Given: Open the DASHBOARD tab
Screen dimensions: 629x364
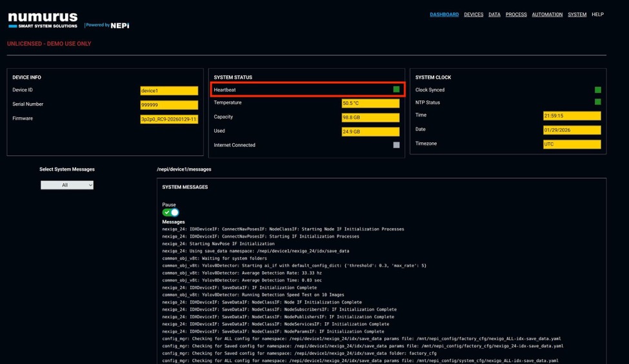Looking at the screenshot, I should pyautogui.click(x=444, y=14).
